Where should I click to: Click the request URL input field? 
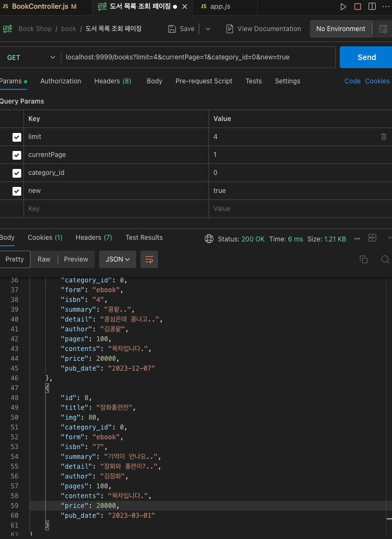pyautogui.click(x=198, y=57)
